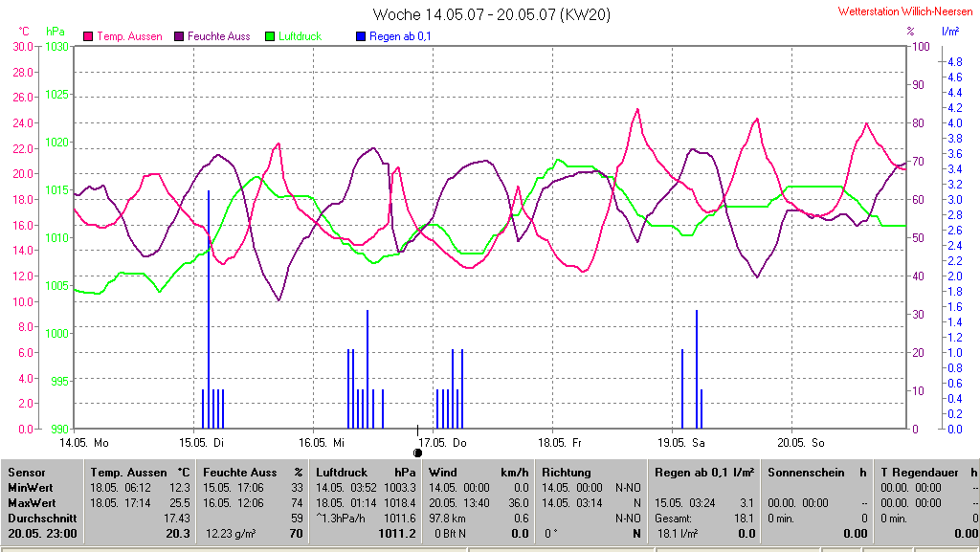Click the 17.05. Do date label
The width and height of the screenshot is (980, 552).
point(441,443)
